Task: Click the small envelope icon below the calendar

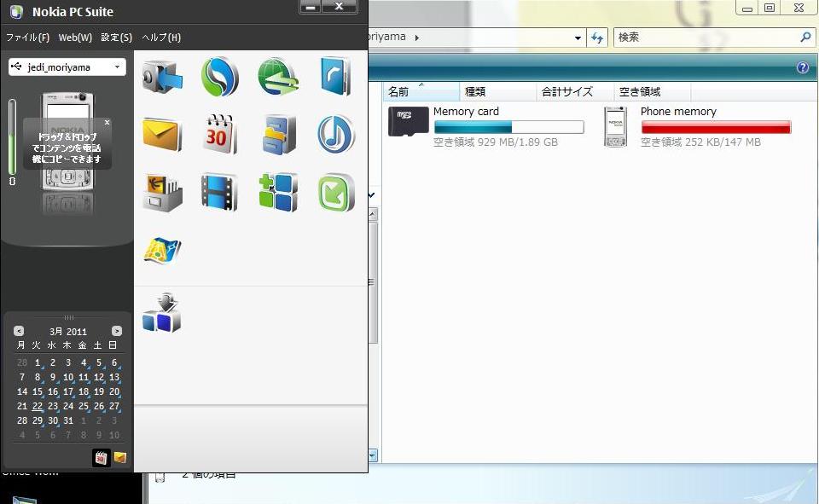Action: tap(120, 457)
